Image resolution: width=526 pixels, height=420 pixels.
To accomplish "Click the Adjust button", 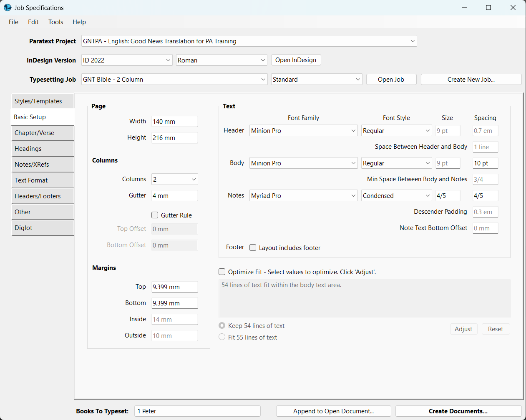I will [463, 329].
